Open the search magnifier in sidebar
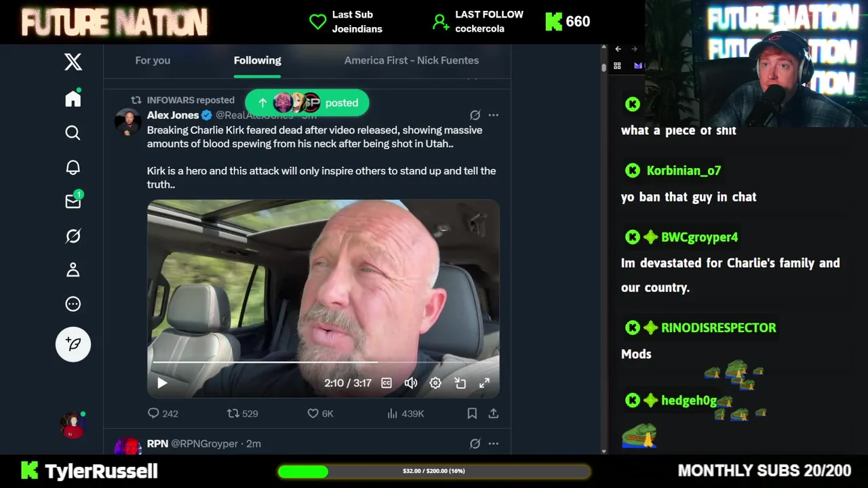The width and height of the screenshot is (868, 488). click(73, 133)
